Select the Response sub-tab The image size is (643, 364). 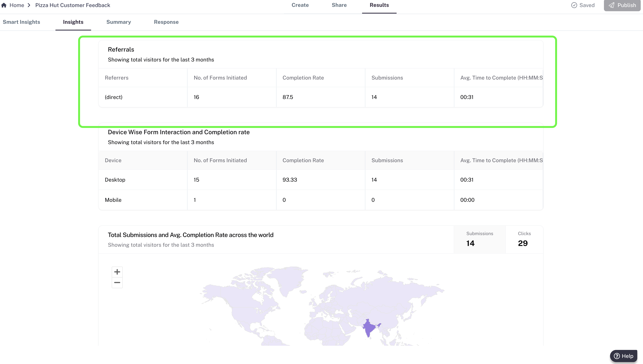166,22
